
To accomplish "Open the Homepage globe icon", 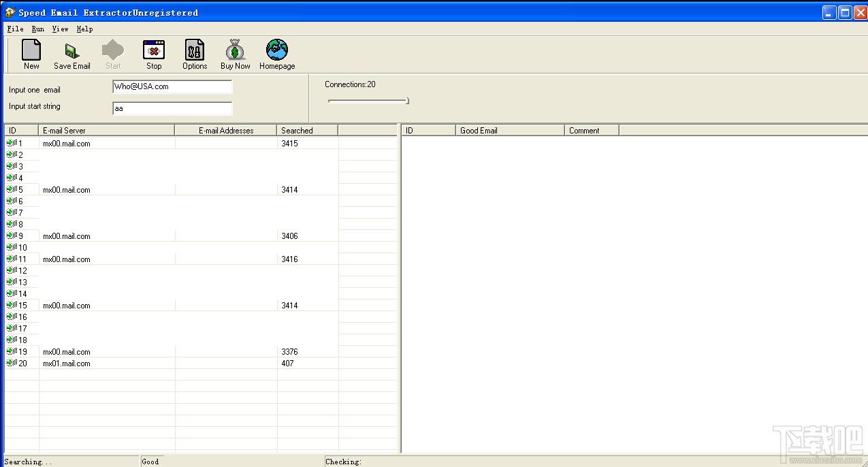I will pyautogui.click(x=277, y=50).
